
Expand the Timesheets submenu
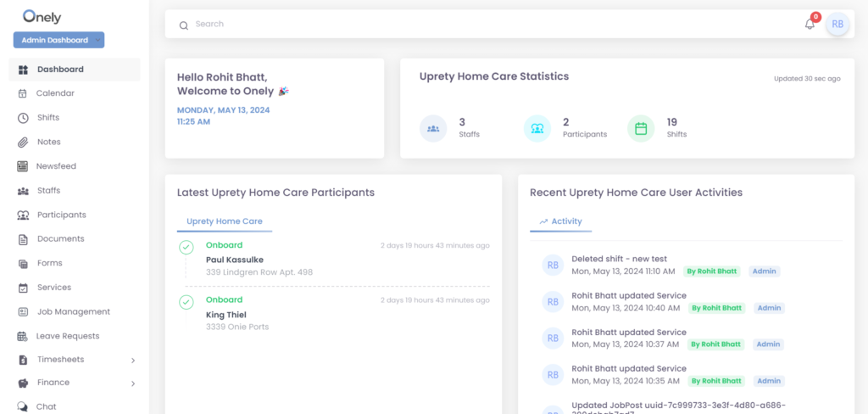(x=133, y=361)
